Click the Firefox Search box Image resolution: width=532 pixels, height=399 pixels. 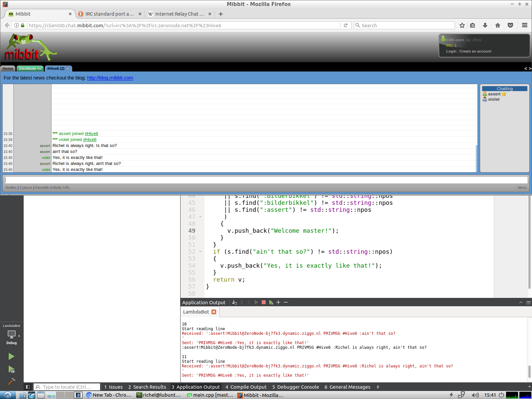404,25
